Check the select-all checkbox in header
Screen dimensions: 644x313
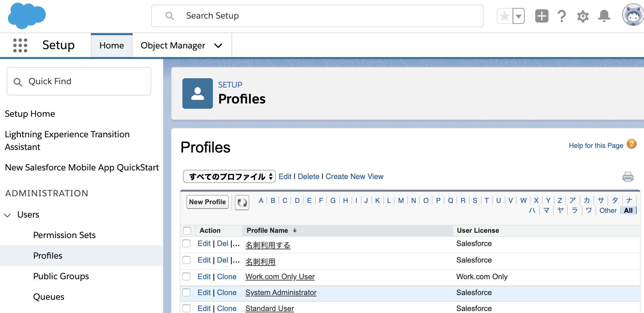pos(187,230)
